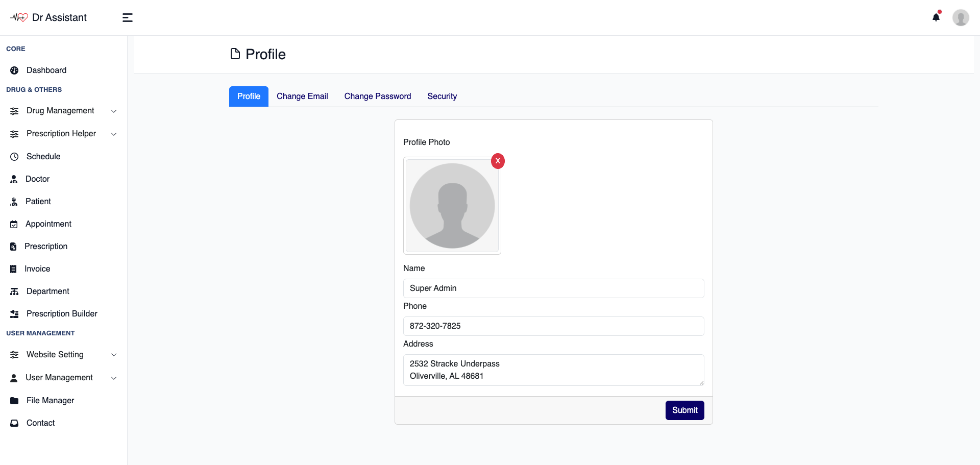This screenshot has width=980, height=465.
Task: Click the notification bell icon
Action: pyautogui.click(x=936, y=17)
